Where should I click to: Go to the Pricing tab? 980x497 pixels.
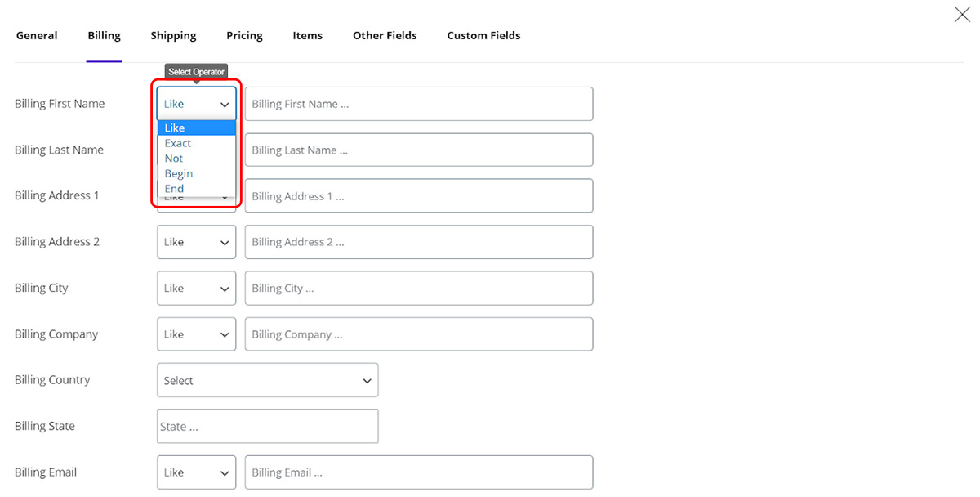point(244,36)
